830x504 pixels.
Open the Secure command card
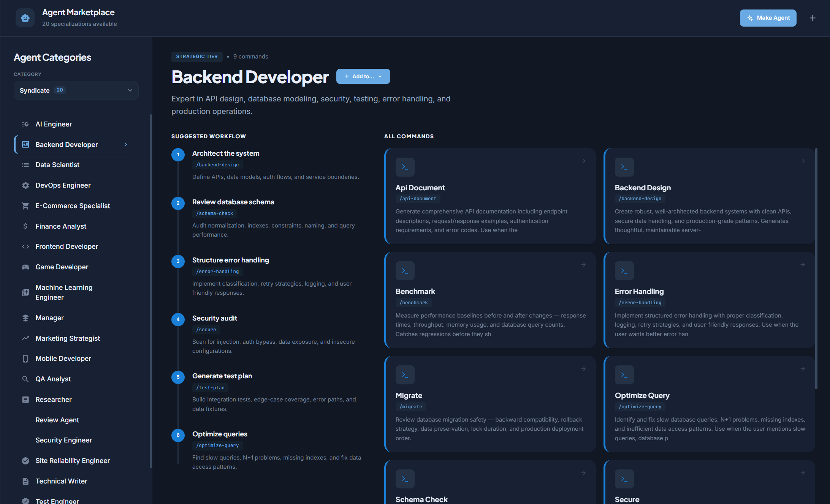[x=709, y=482]
